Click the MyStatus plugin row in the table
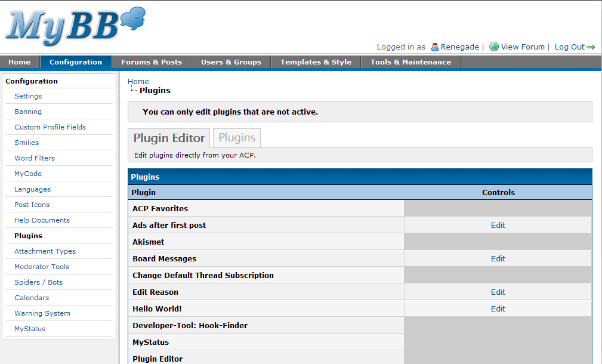602x364 pixels. [x=360, y=342]
